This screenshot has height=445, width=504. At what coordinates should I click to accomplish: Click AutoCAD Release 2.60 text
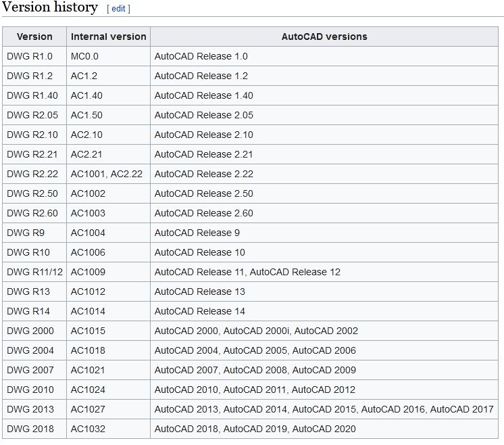pyautogui.click(x=204, y=213)
